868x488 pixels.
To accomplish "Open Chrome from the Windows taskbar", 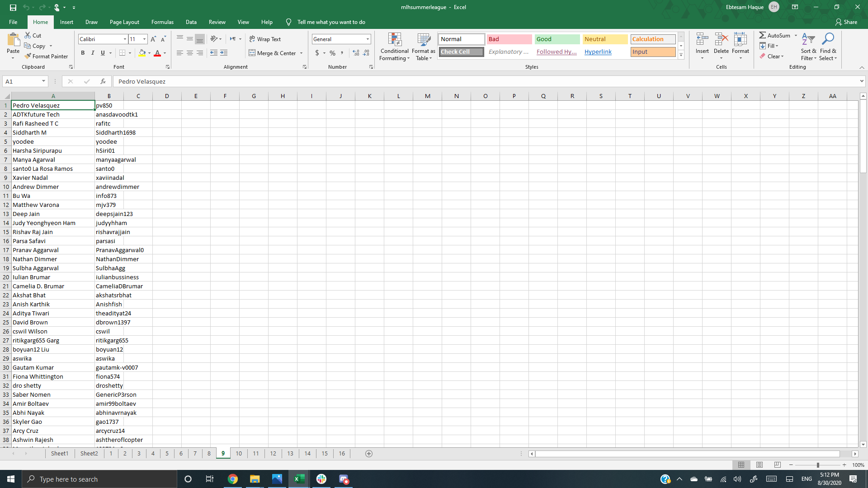I will coord(233,479).
